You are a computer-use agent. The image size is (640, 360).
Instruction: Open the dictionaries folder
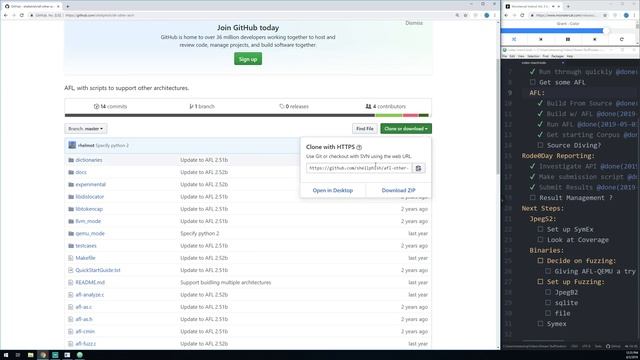point(89,160)
